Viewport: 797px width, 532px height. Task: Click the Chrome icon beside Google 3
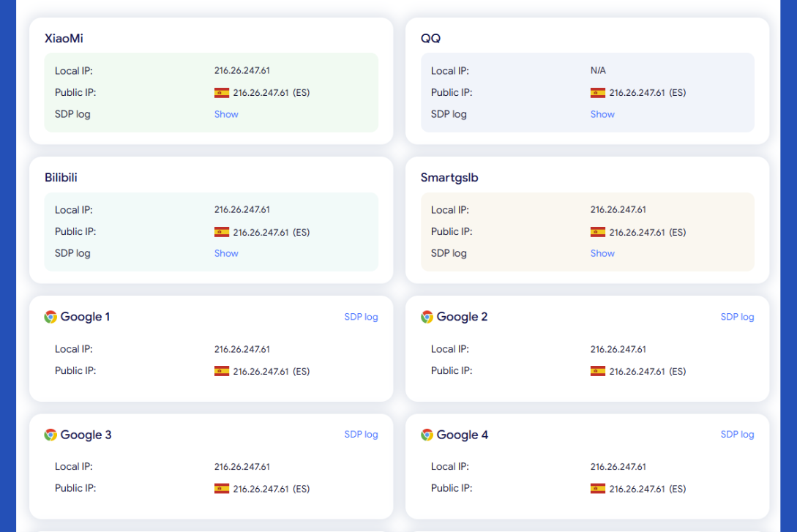50,435
